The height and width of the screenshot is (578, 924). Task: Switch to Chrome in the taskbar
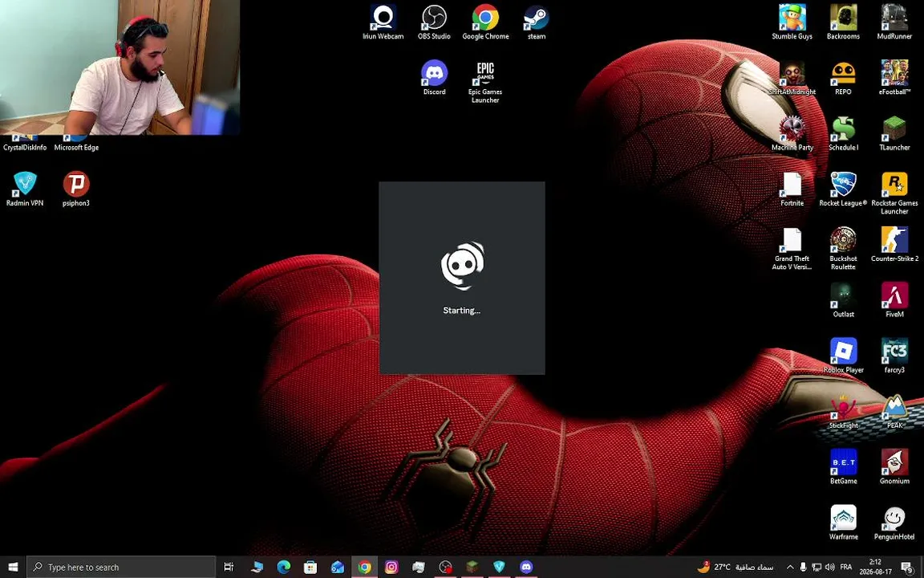[x=365, y=567]
